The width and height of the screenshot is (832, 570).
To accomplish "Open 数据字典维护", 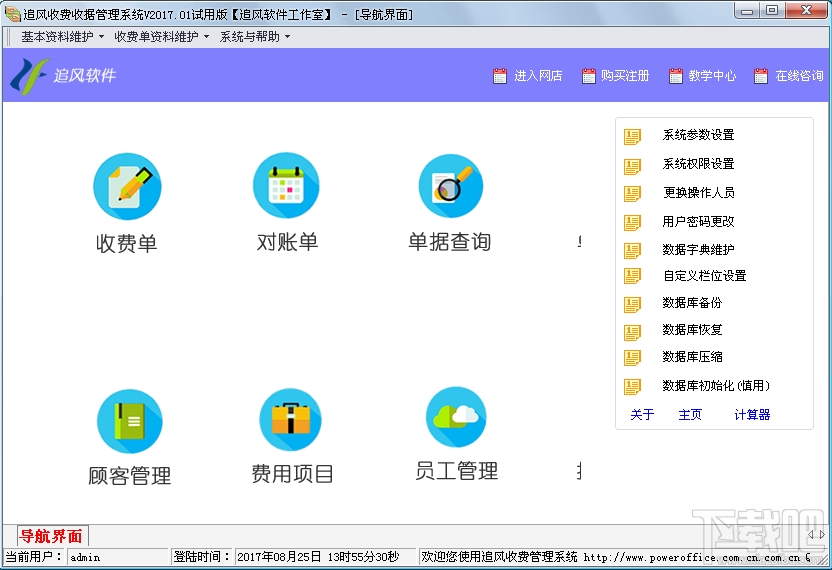I will tap(698, 249).
